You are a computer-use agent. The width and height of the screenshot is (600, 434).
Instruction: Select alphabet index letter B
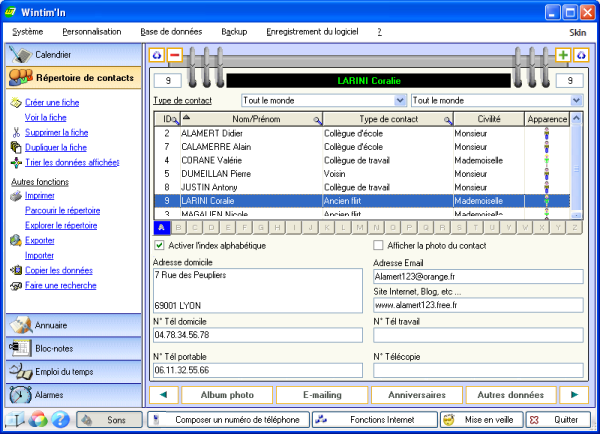pos(178,228)
